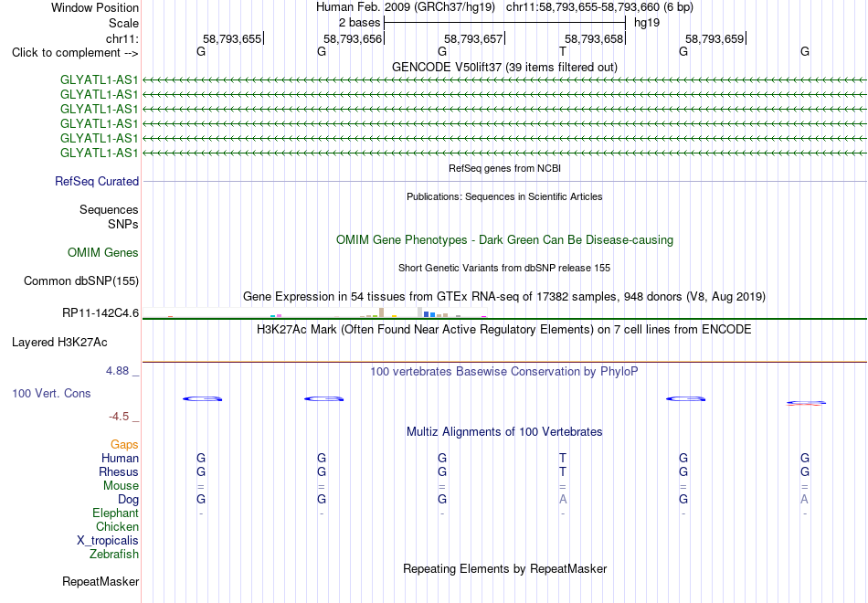Open the RefSeq Curated track label

pyautogui.click(x=97, y=182)
